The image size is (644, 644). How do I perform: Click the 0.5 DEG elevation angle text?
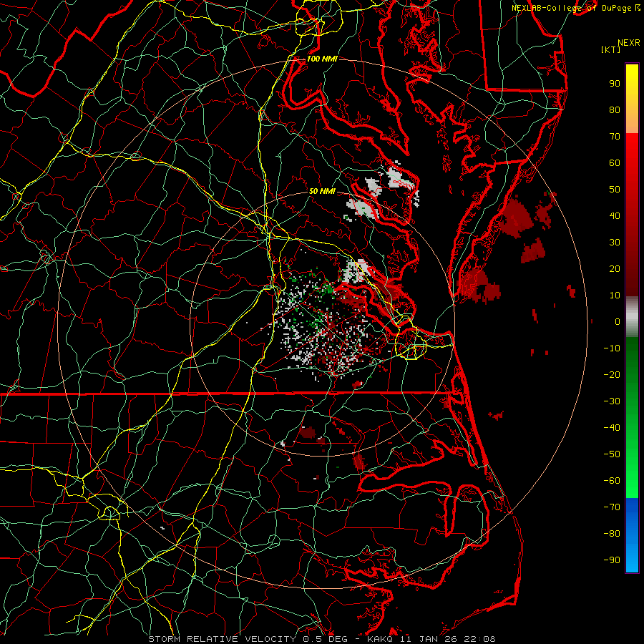[x=326, y=639]
